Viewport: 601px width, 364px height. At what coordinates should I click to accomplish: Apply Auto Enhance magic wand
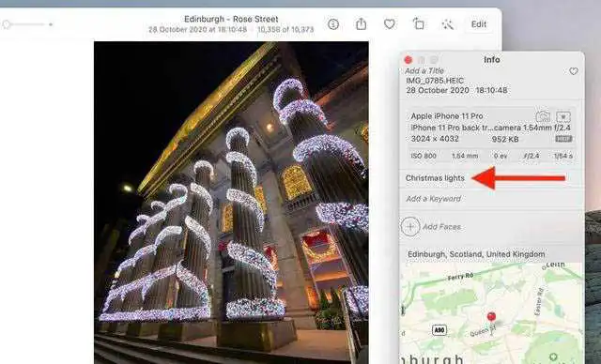point(447,24)
